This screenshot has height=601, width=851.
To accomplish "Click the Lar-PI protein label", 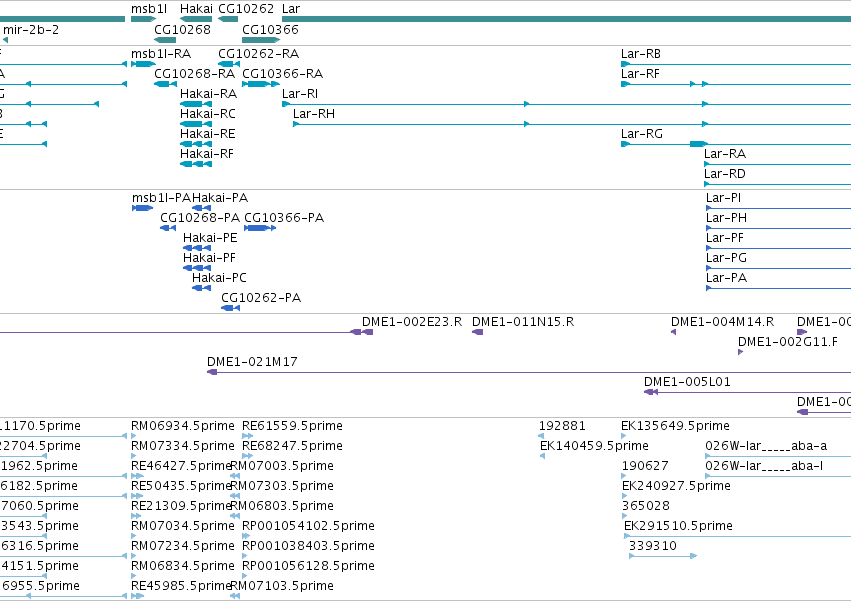I will point(723,198).
